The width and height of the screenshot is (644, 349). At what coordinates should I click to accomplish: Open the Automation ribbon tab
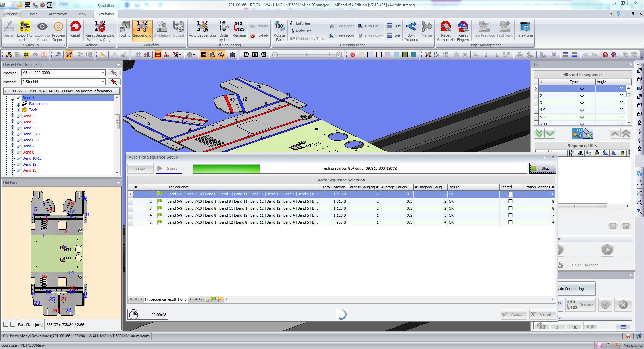pyautogui.click(x=58, y=14)
